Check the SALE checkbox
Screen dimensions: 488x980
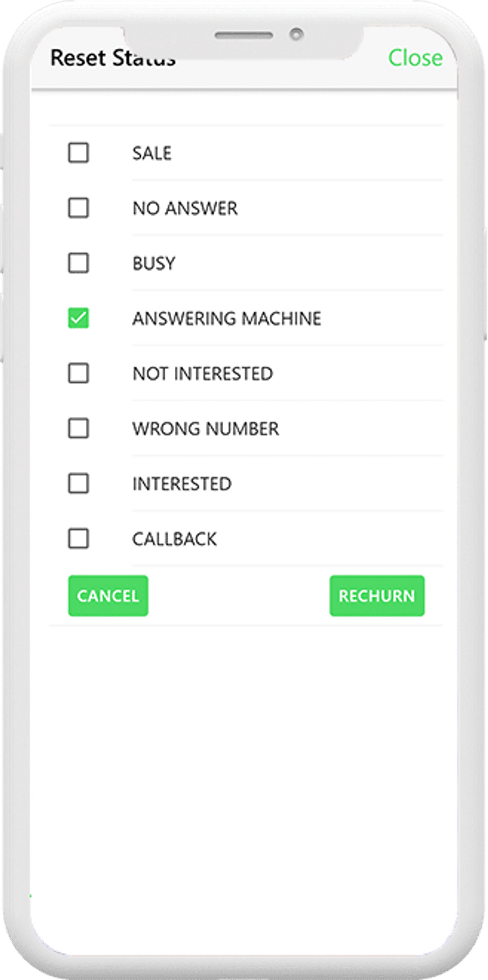[78, 153]
